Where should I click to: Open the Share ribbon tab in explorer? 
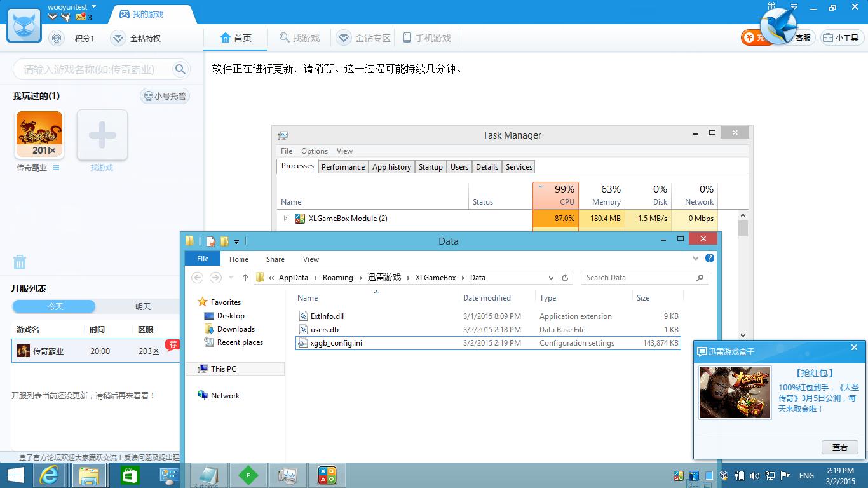click(275, 259)
